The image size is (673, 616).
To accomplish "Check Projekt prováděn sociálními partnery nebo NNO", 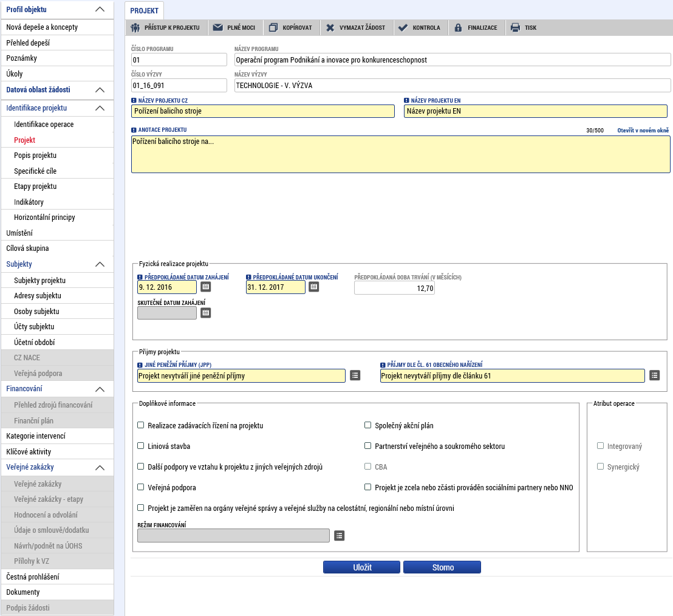I will 368,487.
